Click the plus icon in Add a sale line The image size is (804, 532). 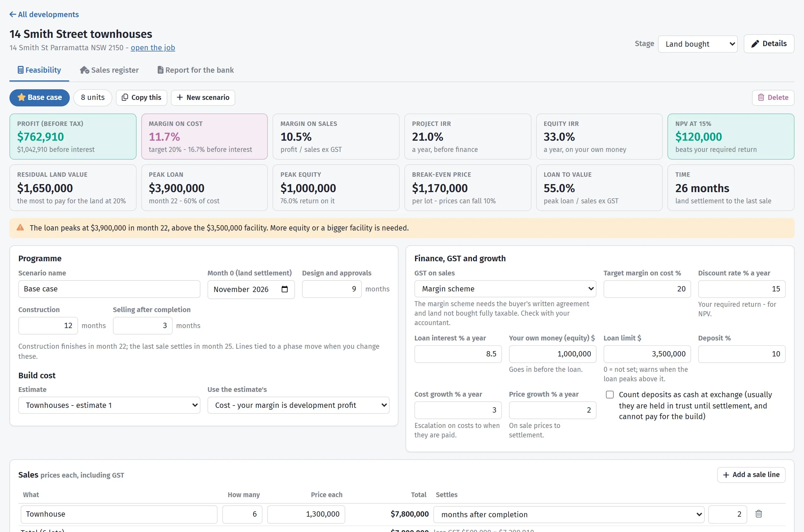click(726, 475)
